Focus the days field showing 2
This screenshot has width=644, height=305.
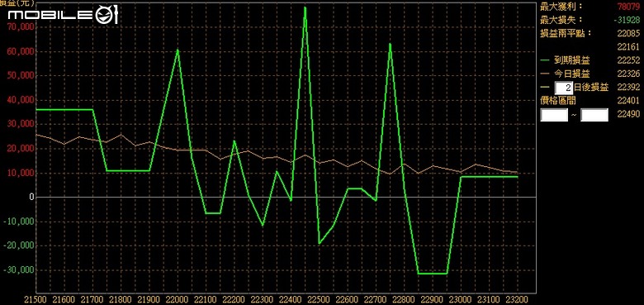563,88
